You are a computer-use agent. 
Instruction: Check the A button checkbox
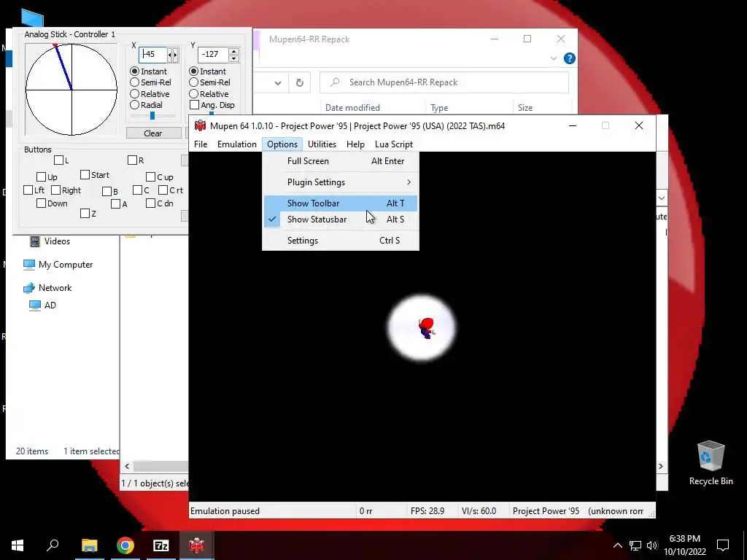pos(115,204)
